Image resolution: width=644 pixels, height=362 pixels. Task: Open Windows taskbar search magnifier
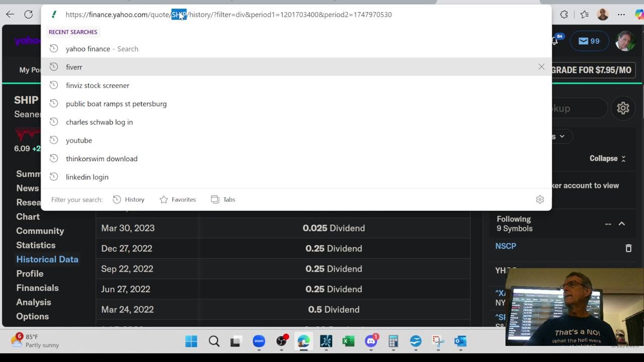214,342
